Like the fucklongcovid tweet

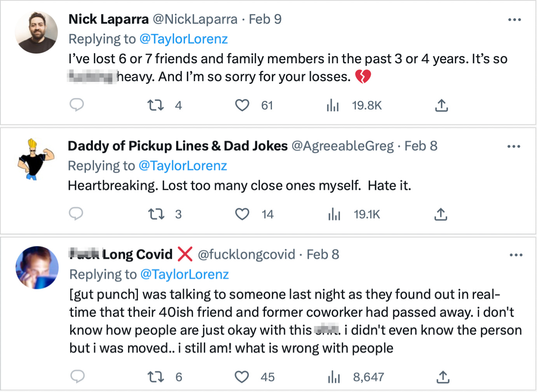(242, 377)
